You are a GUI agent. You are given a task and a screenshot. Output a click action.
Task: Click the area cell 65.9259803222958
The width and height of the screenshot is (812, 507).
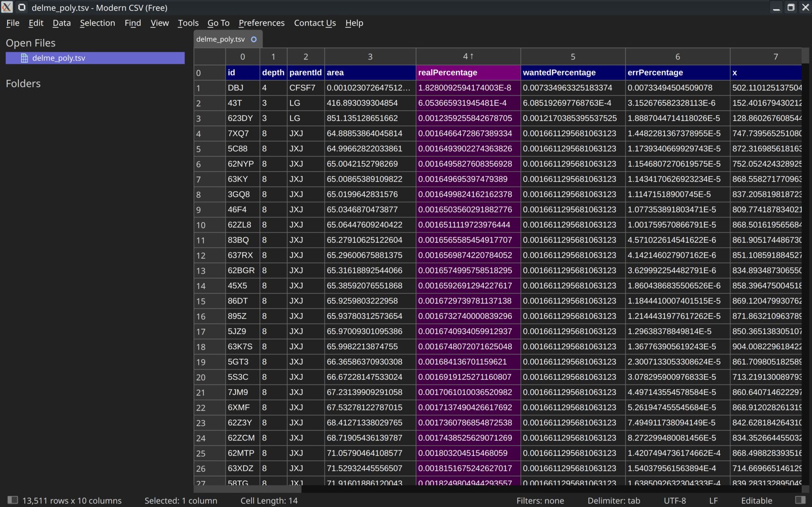pyautogui.click(x=370, y=301)
